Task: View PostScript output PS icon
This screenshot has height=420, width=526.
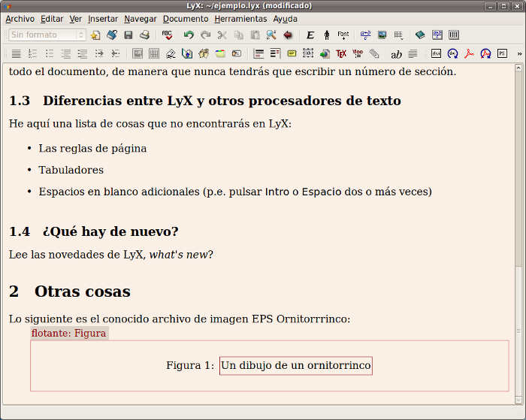Action: pyautogui.click(x=502, y=53)
